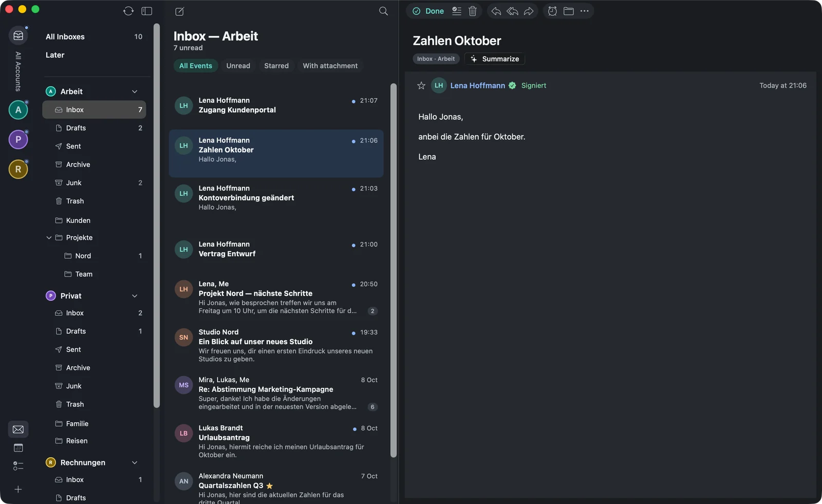822x504 pixels.
Task: Compose a new email with the pencil icon
Action: point(179,11)
